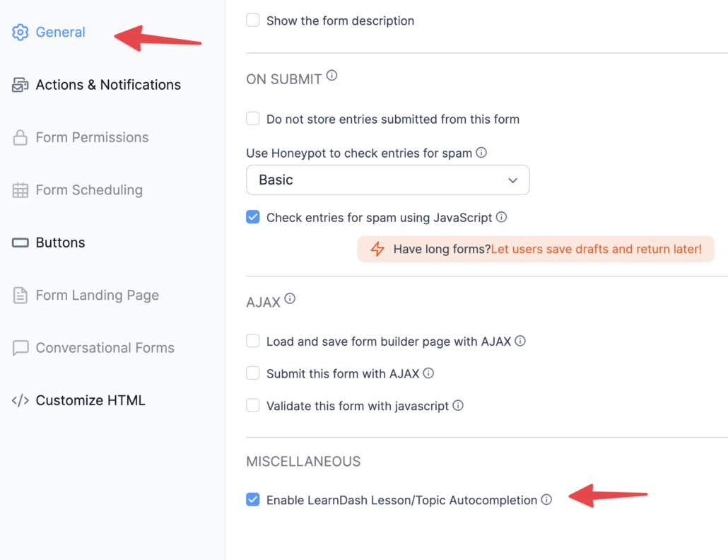Image resolution: width=728 pixels, height=560 pixels.
Task: Enable "Submit this form with AJAX"
Action: point(252,373)
